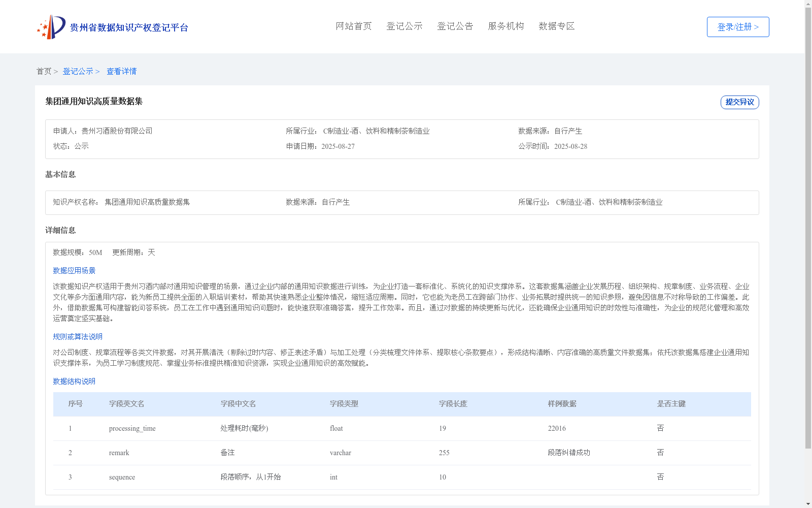Click the platform logo icon
This screenshot has width=812, height=508.
point(51,27)
